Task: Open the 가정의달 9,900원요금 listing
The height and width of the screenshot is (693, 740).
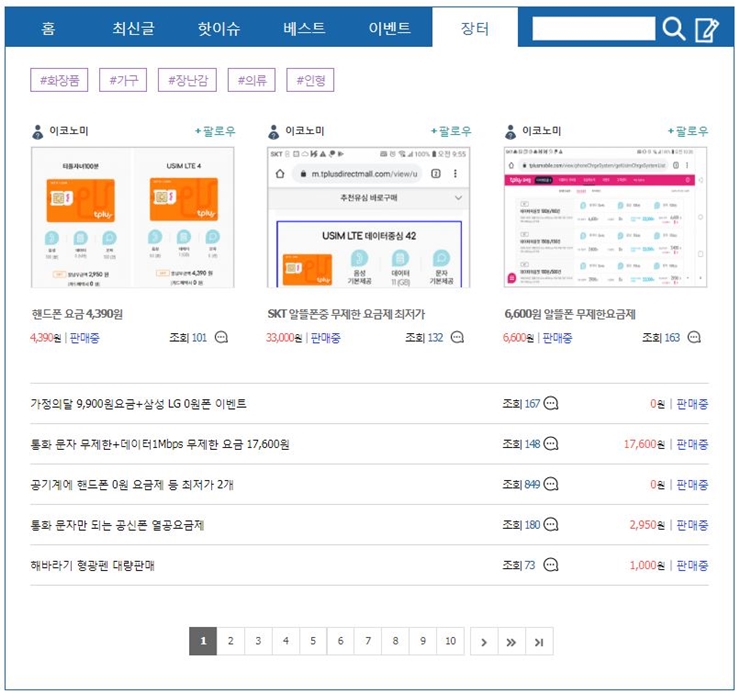Action: 138,404
